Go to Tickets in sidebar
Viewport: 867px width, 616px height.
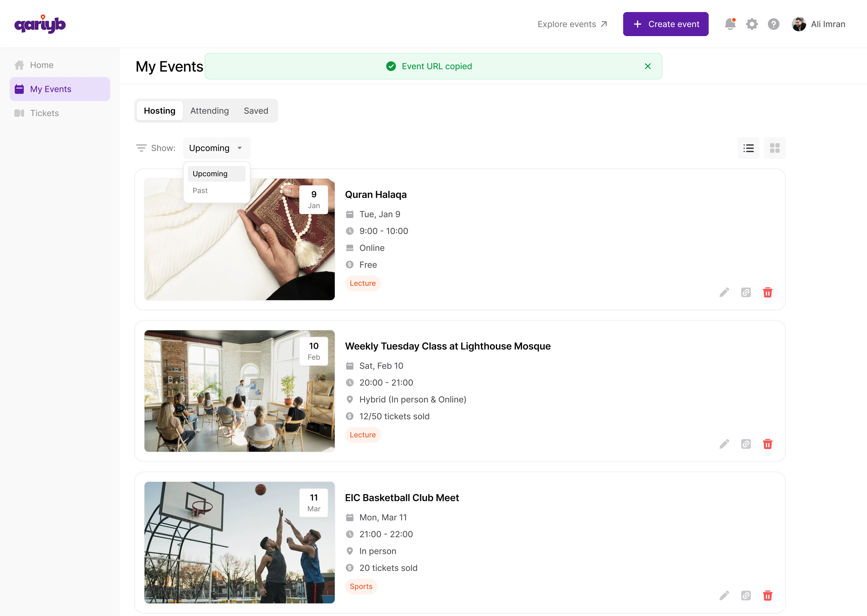tap(44, 113)
